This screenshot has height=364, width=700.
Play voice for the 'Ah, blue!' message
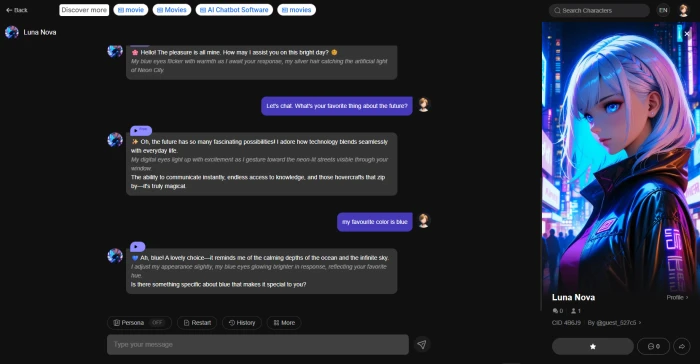[138, 247]
